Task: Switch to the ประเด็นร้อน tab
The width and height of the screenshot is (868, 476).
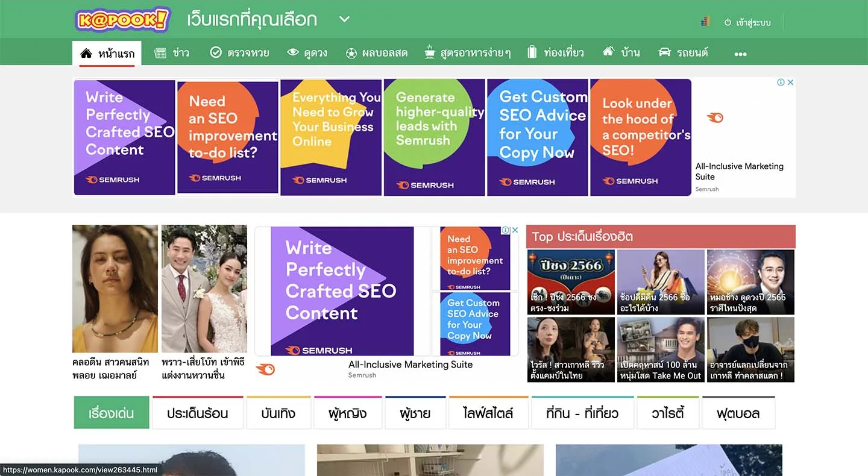Action: [x=198, y=413]
